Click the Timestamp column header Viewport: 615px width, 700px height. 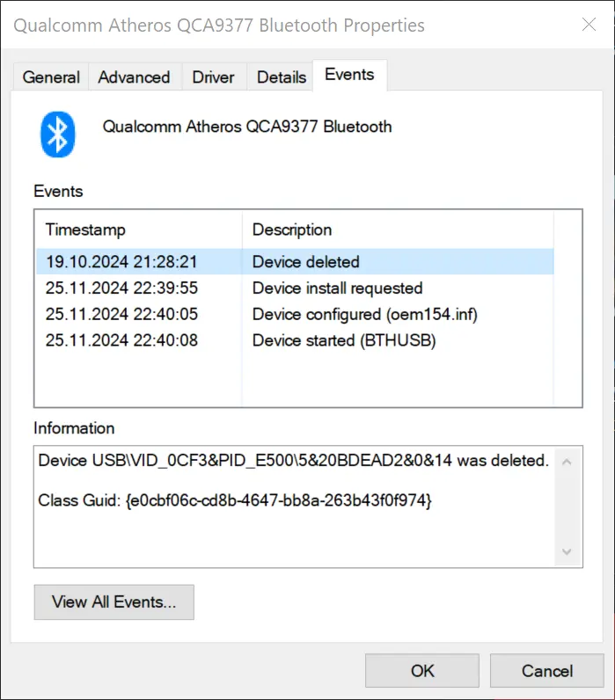tap(139, 230)
